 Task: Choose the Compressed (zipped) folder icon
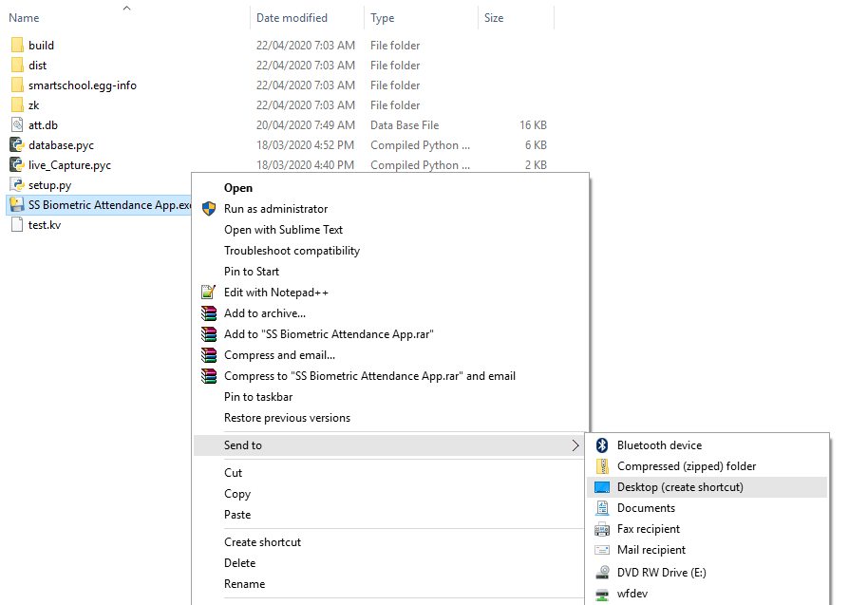(x=601, y=466)
